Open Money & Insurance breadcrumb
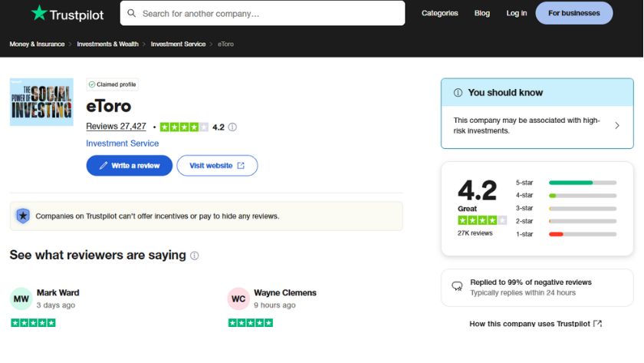Screen dimensions: 644x363 pos(37,44)
